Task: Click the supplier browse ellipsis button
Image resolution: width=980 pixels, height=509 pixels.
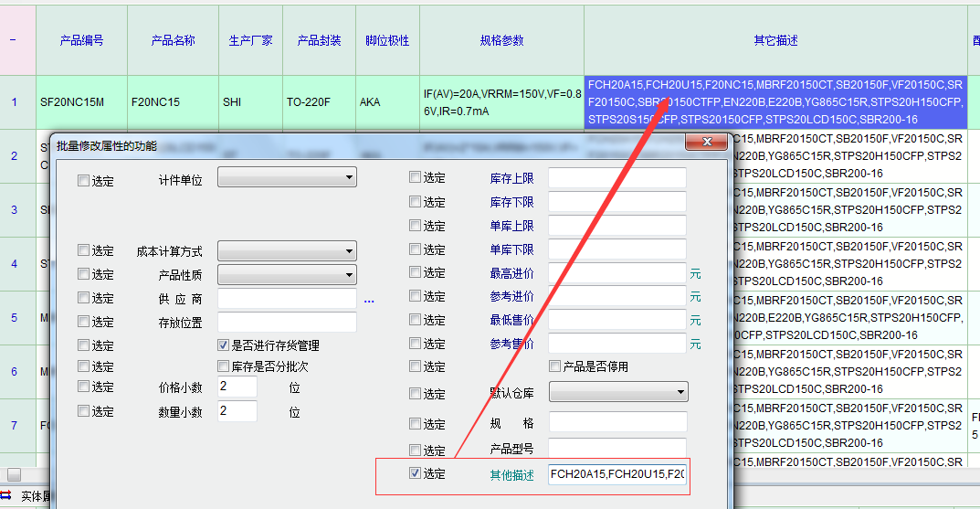Action: (x=369, y=299)
